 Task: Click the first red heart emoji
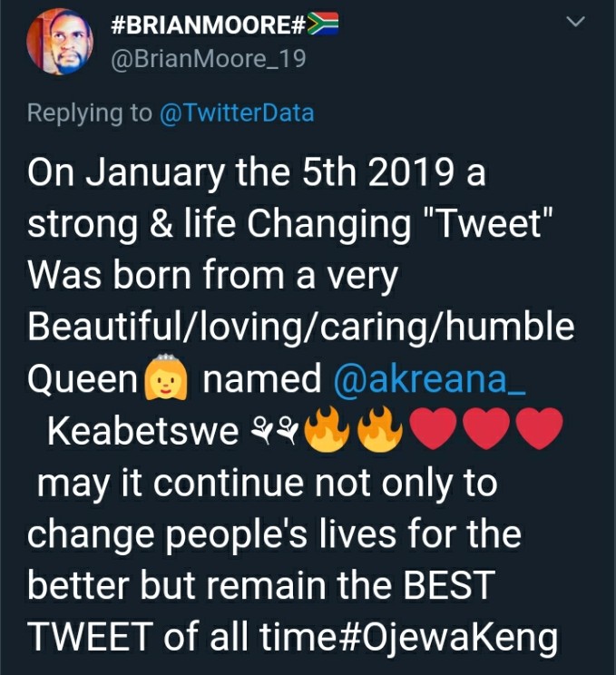[x=433, y=429]
